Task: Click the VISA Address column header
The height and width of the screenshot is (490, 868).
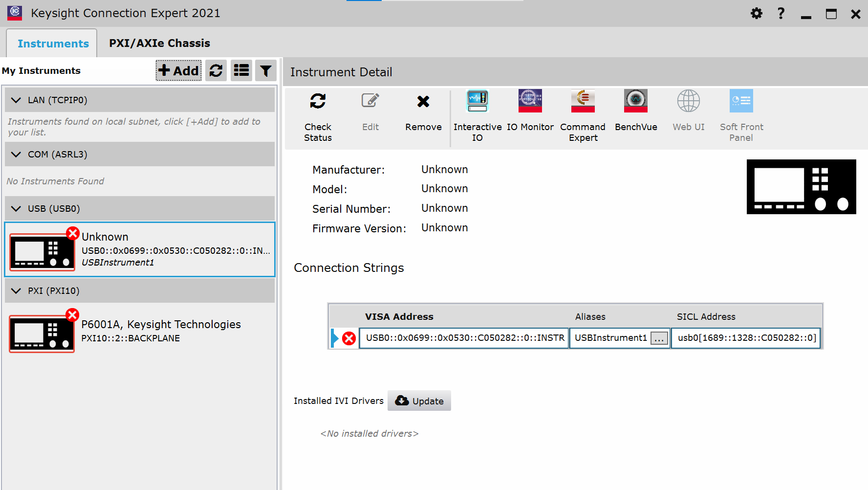Action: point(399,316)
